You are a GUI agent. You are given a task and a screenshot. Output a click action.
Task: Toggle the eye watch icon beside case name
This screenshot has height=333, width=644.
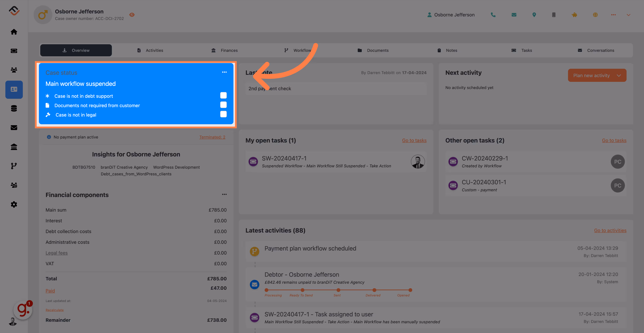point(132,15)
